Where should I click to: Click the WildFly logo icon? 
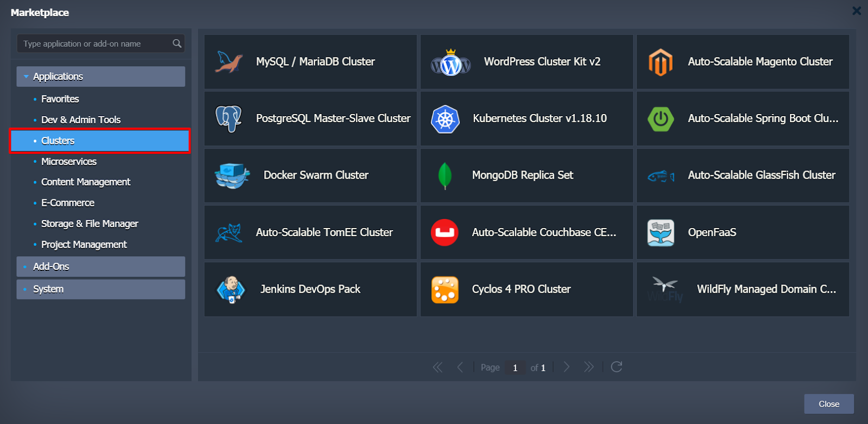pyautogui.click(x=665, y=289)
